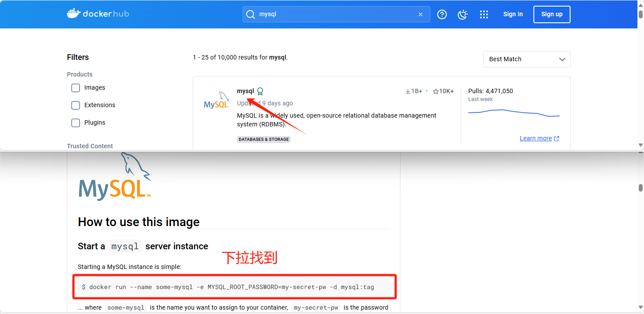Screen dimensions: 644x314
Task: Click 'Starting a MySQL instance is simple' text
Action: point(129,267)
